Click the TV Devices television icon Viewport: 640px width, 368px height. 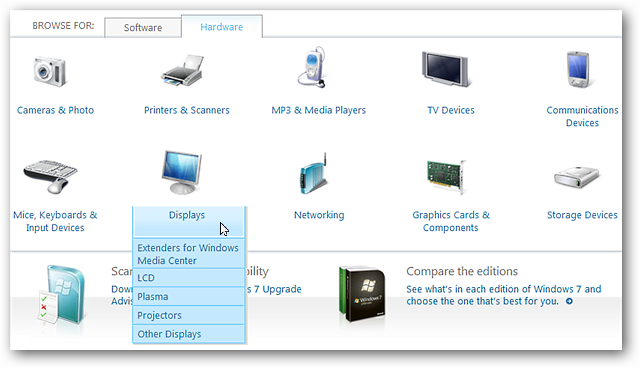[446, 69]
